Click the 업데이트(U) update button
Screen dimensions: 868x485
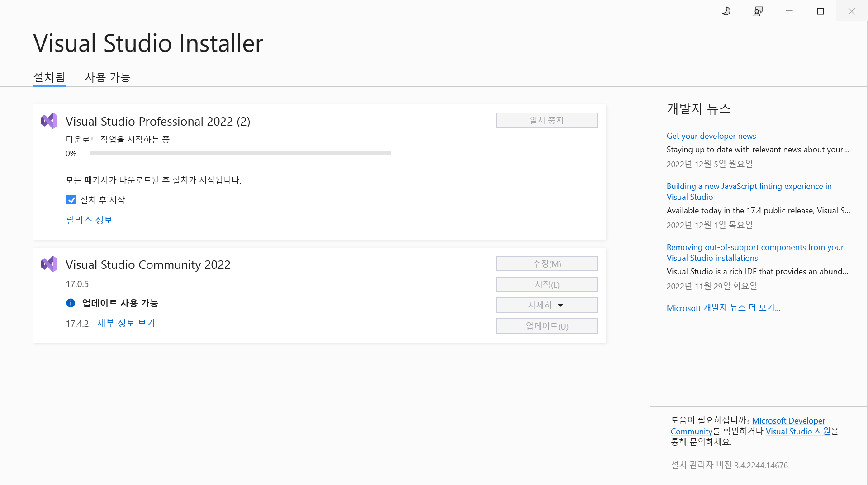tap(546, 326)
